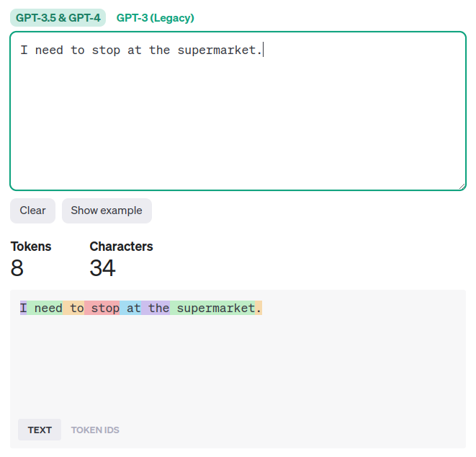Click the token count value 8

pyautogui.click(x=17, y=268)
